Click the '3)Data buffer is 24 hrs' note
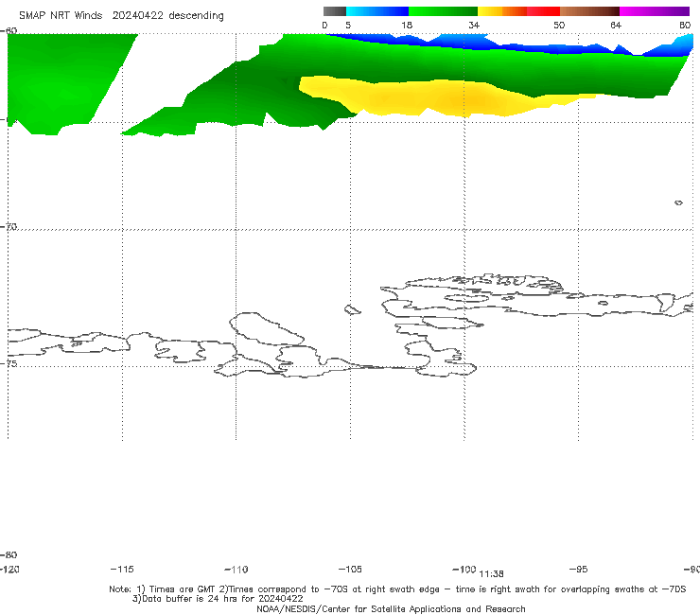This screenshot has width=700, height=615. pyautogui.click(x=218, y=599)
